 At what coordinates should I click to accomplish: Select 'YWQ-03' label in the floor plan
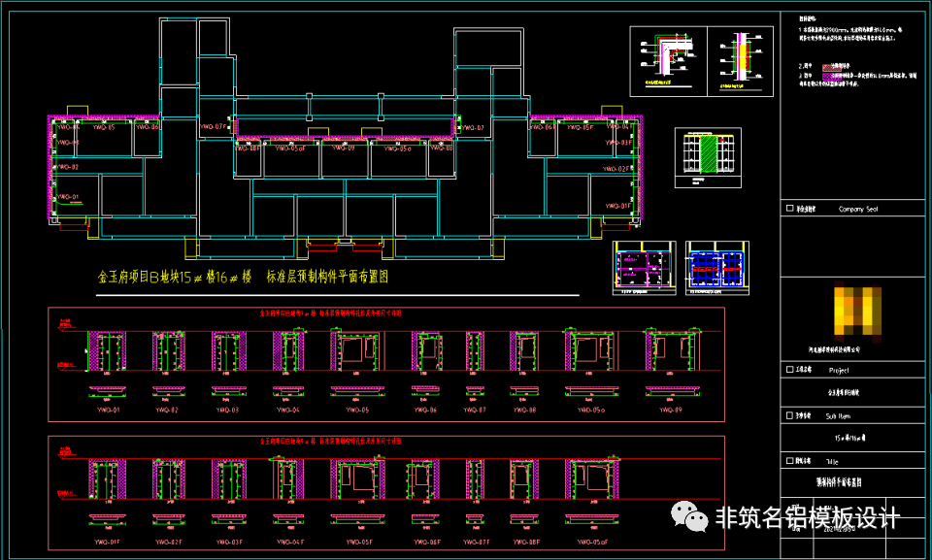[x=68, y=143]
